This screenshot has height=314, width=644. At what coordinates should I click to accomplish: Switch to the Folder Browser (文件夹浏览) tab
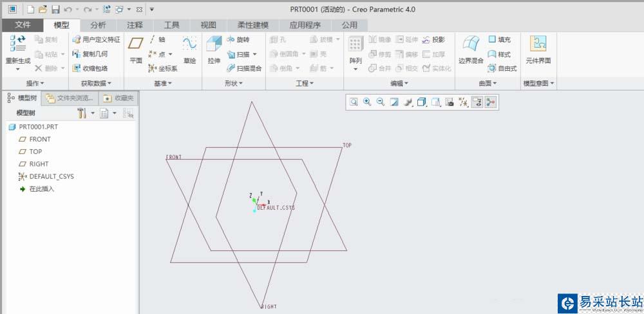(71, 98)
